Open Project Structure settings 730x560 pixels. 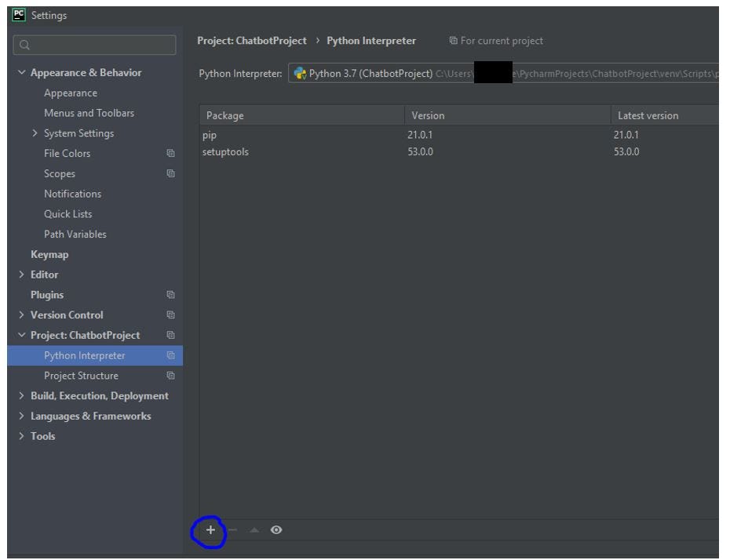tap(81, 376)
